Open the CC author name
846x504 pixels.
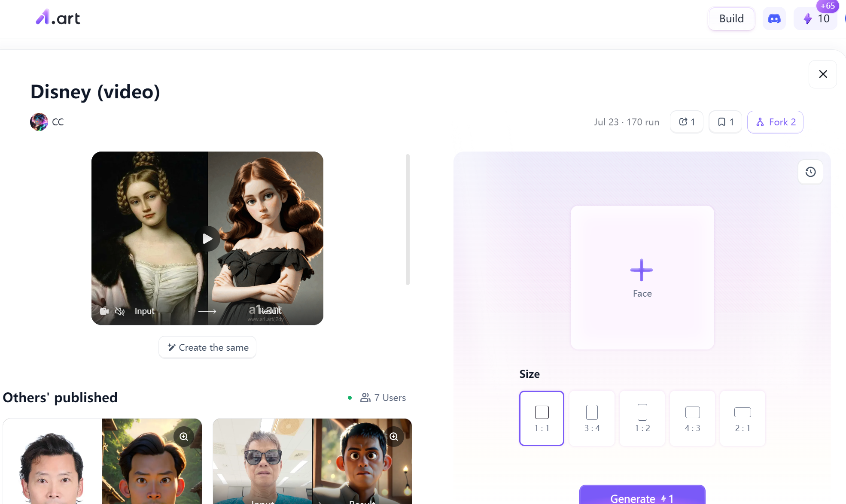pos(58,122)
